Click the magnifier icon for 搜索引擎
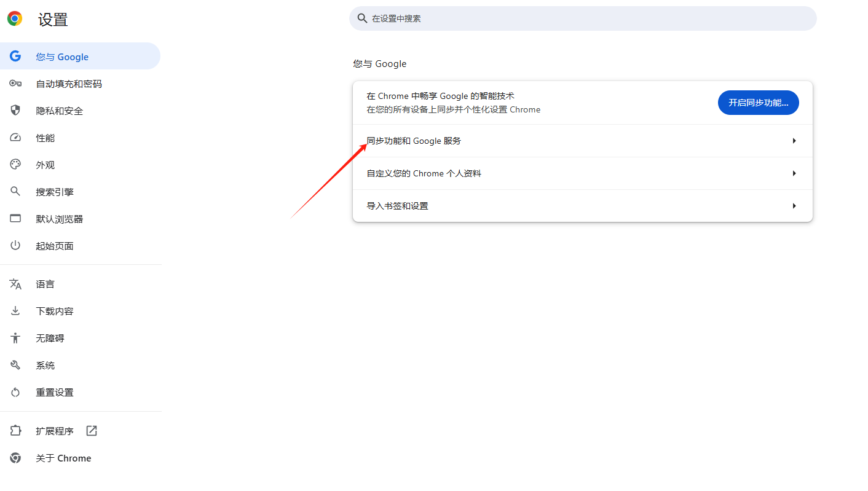The height and width of the screenshot is (491, 868). pyautogui.click(x=15, y=192)
